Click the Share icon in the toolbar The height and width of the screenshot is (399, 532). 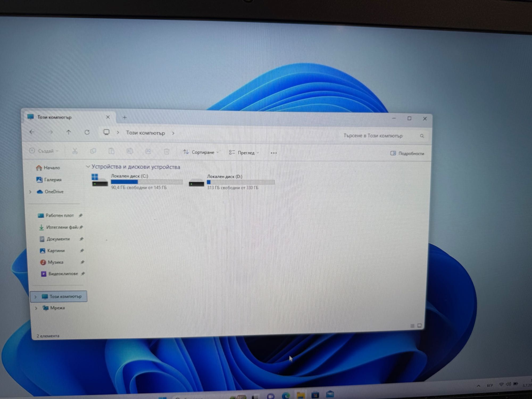coord(148,151)
